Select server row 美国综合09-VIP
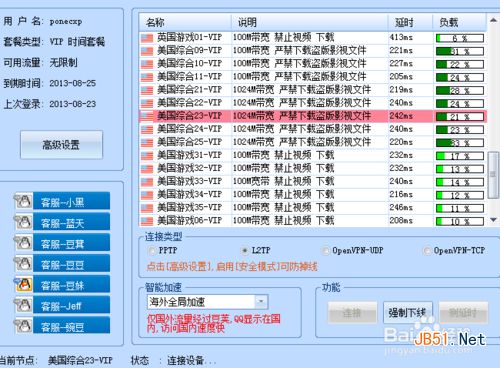Screen dimensions: 500x368 (313, 51)
